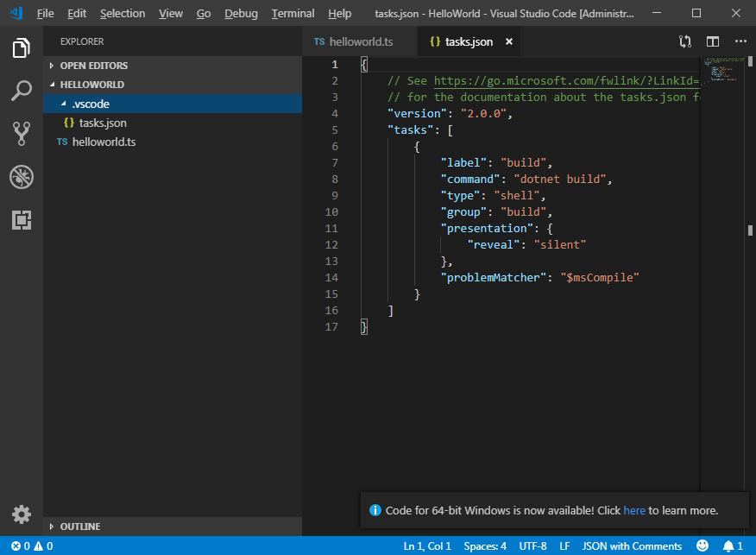This screenshot has height=555, width=756.
Task: Expand the Outline section
Action: click(x=173, y=527)
